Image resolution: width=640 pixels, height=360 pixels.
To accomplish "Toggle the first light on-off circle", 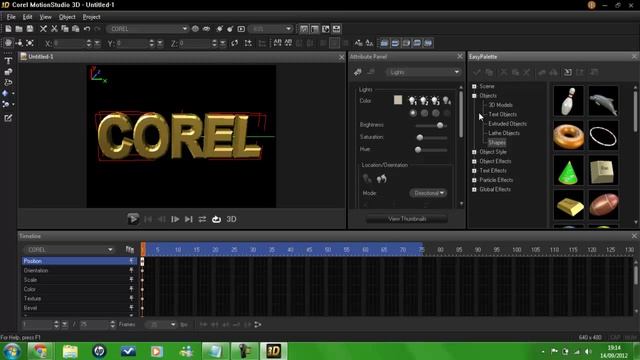I will 413,113.
